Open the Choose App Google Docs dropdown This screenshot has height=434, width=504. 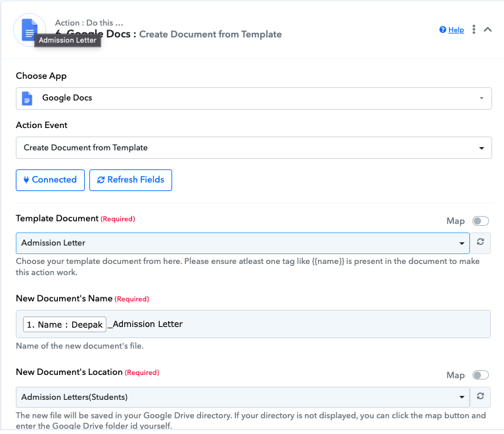point(254,98)
